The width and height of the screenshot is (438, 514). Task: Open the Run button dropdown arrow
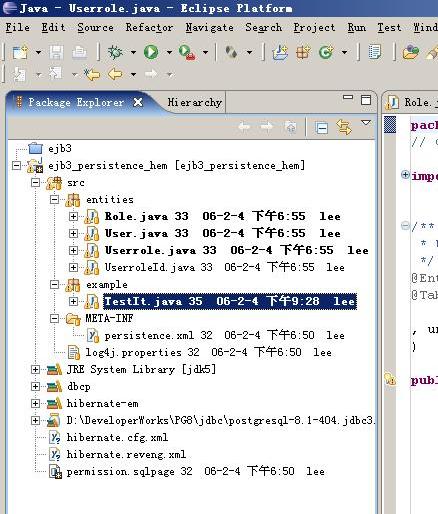point(169,53)
